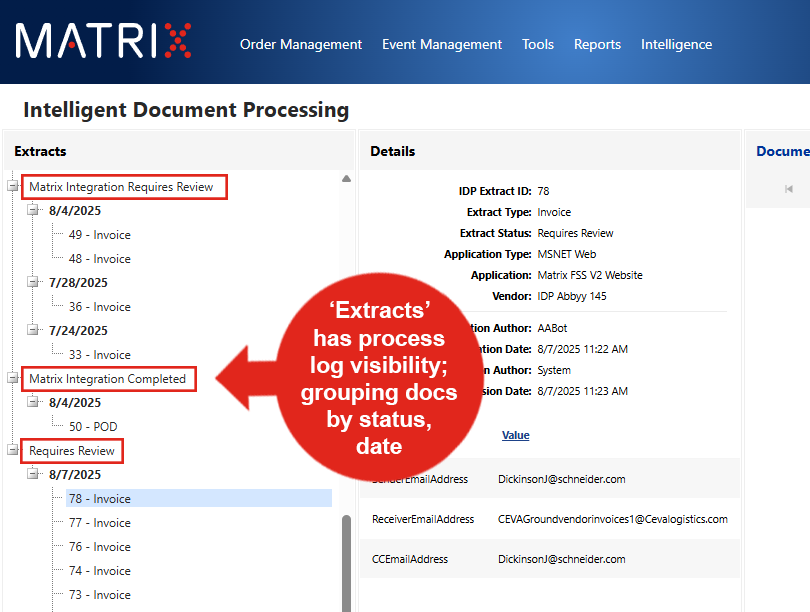810x612 pixels.
Task: Collapse the Matrix Integration Requires Review group
Action: [x=13, y=186]
